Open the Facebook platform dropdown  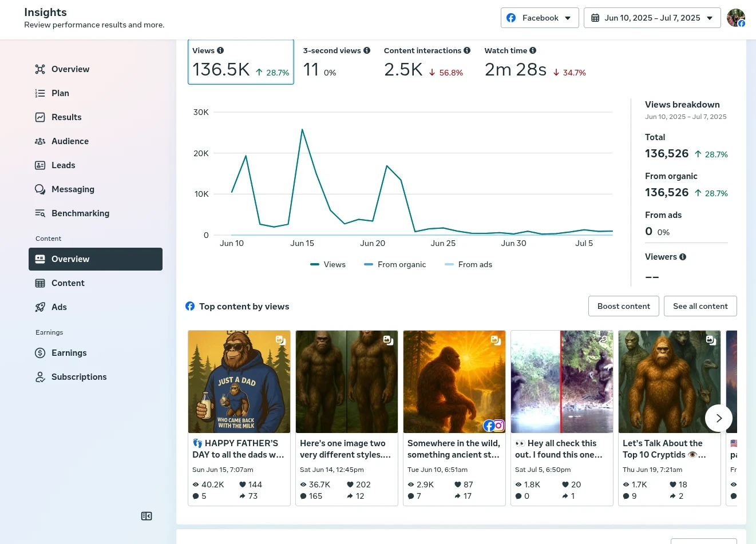540,18
